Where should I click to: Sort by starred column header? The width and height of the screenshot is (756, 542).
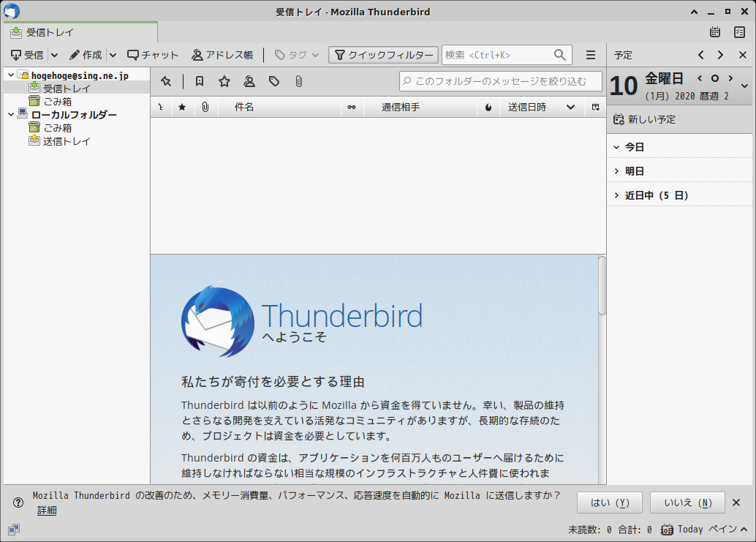[182, 107]
